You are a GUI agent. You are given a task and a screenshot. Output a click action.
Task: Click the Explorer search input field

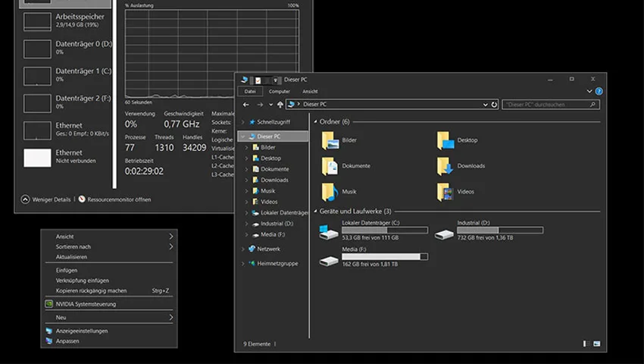coord(550,105)
